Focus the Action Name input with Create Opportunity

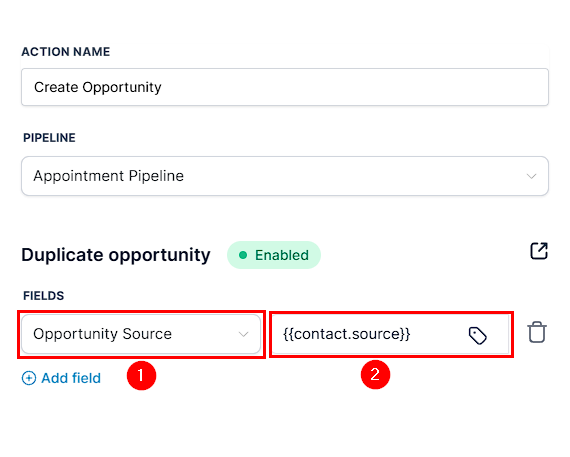pos(285,87)
